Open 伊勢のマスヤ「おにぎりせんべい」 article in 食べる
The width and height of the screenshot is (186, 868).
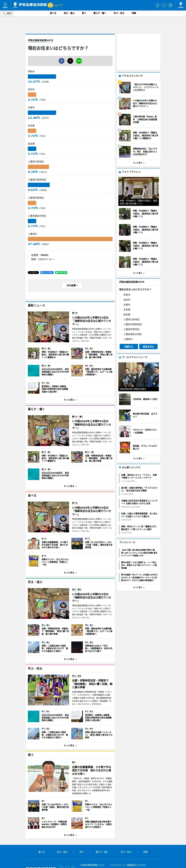pos(55,562)
